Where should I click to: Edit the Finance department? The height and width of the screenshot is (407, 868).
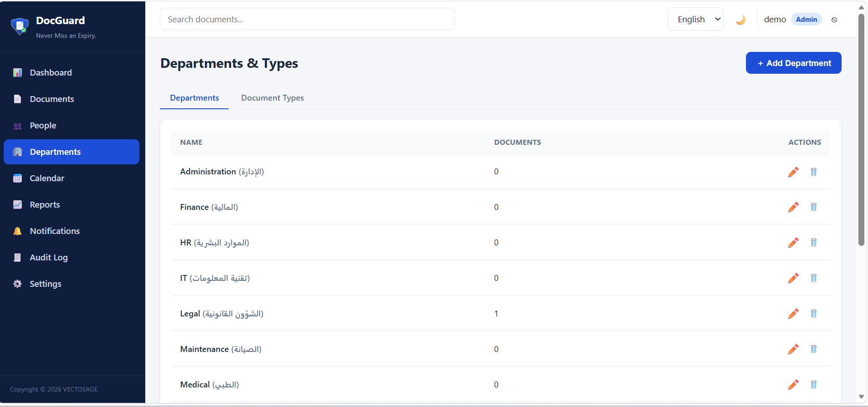pyautogui.click(x=793, y=207)
